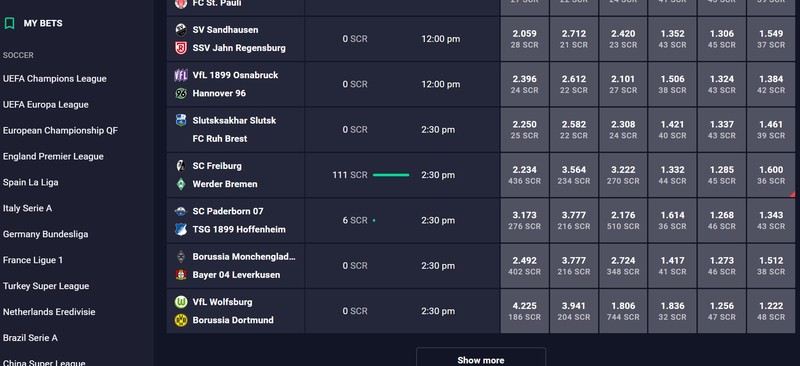Open Slutsksakhar Slutsk match row
The width and height of the screenshot is (800, 366).
tap(236, 130)
